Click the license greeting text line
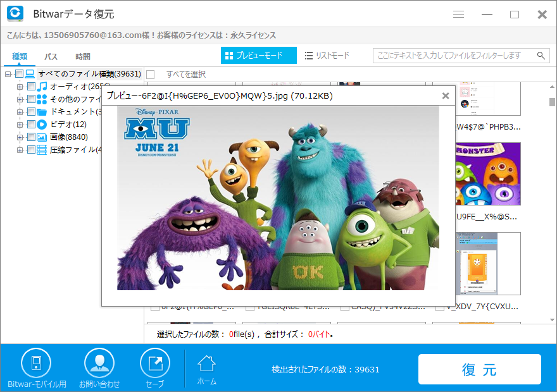The image size is (557, 392). 141,35
